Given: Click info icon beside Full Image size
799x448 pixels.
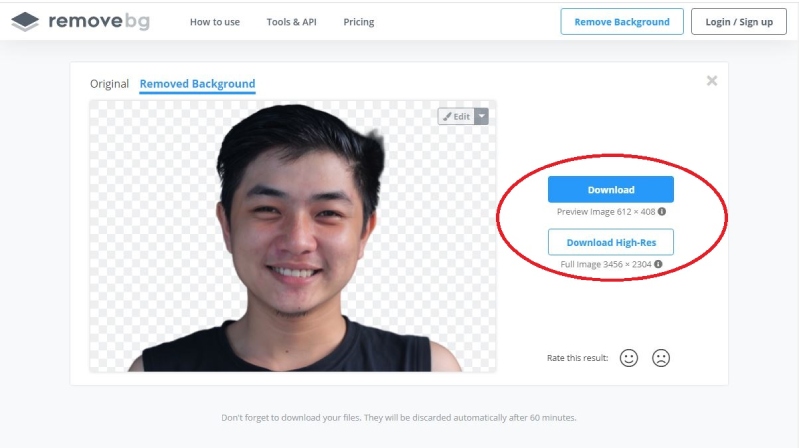Looking at the screenshot, I should tap(658, 264).
